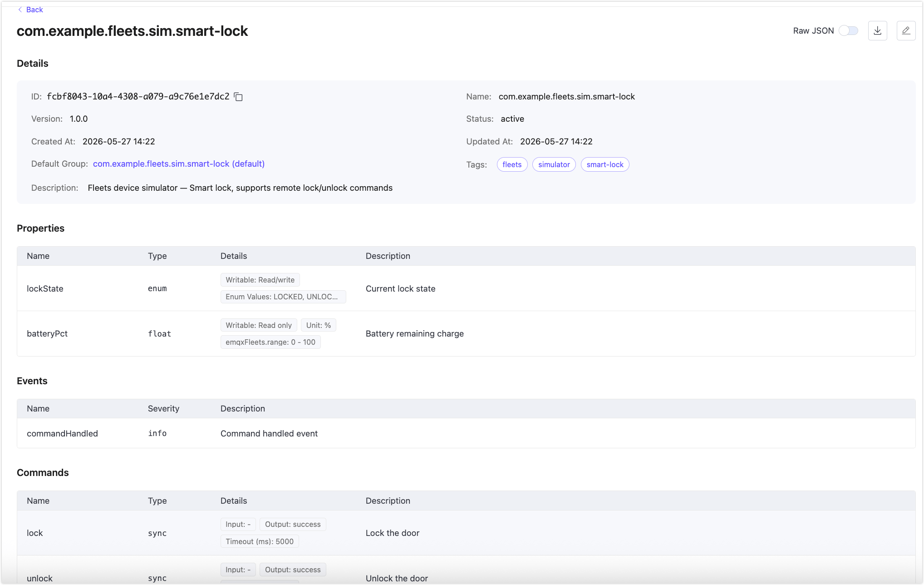
Task: Click the ID value fcbf8043-10a4-4308
Action: point(138,96)
